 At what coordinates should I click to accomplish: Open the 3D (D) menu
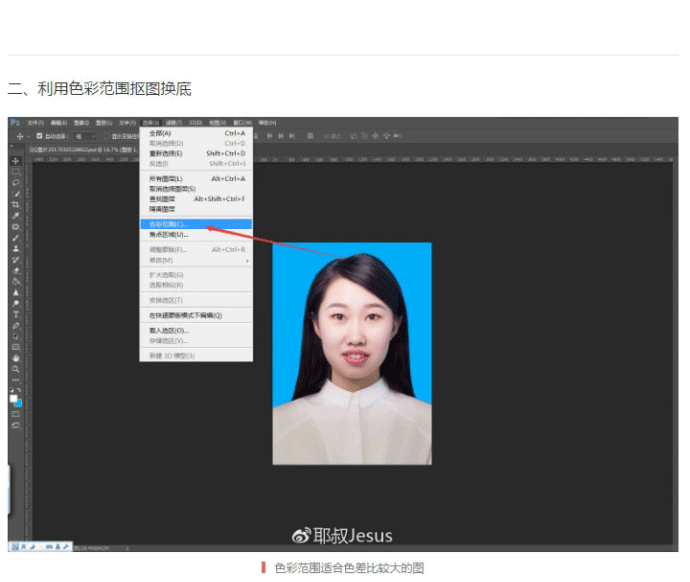pyautogui.click(x=195, y=123)
